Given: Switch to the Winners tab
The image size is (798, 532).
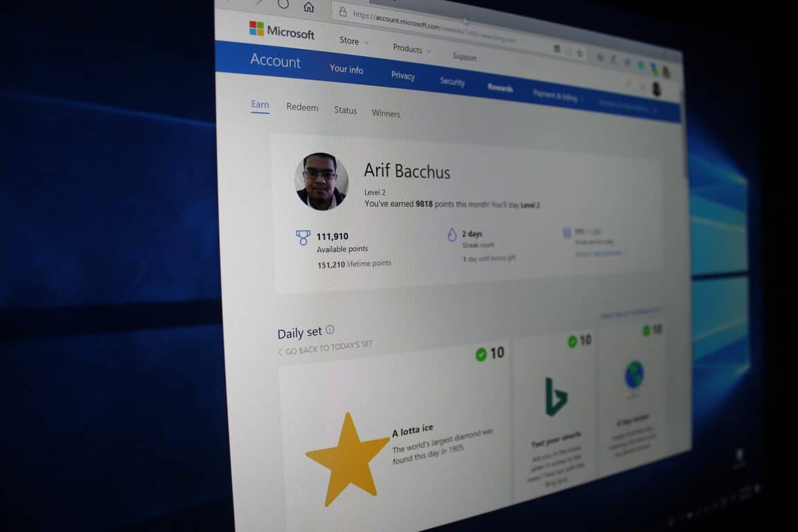Looking at the screenshot, I should (x=385, y=113).
